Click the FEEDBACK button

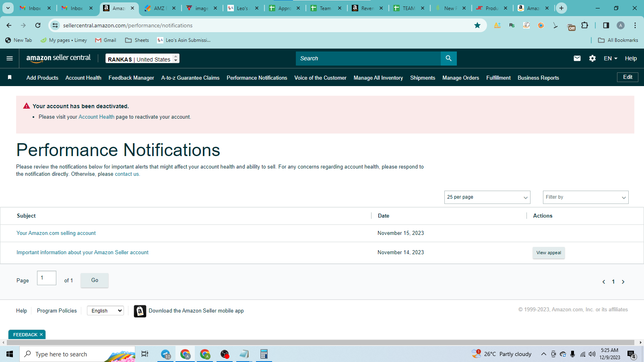tap(25, 335)
